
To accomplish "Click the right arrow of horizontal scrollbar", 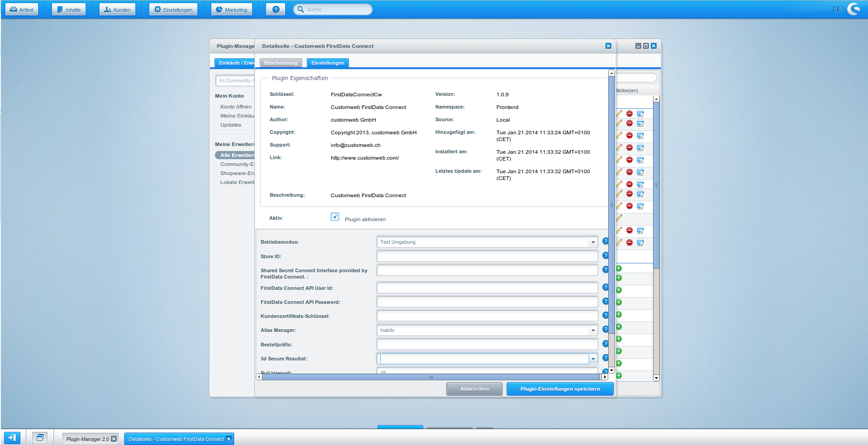I will pyautogui.click(x=605, y=377).
